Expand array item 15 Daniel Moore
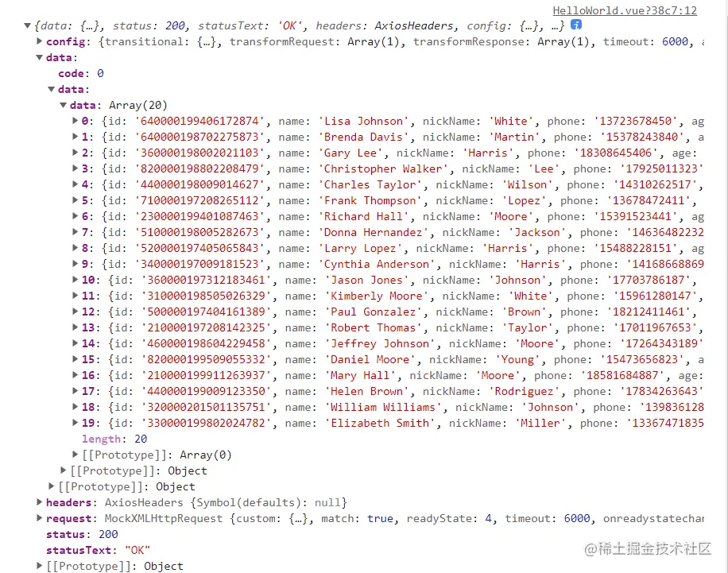Viewport: 728px width, 573px height. point(76,359)
